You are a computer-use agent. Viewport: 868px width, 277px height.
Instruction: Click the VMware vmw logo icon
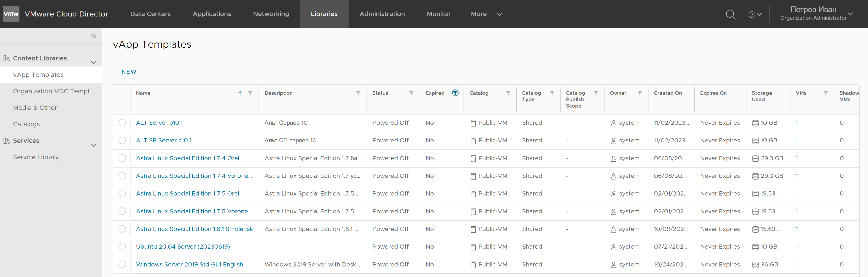coord(11,14)
